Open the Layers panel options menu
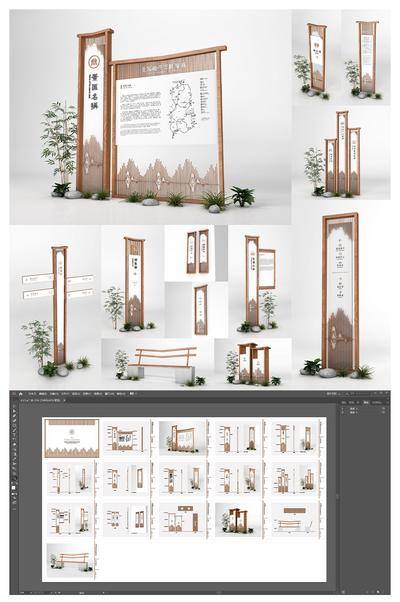Image resolution: width=400 pixels, height=602 pixels. click(388, 402)
